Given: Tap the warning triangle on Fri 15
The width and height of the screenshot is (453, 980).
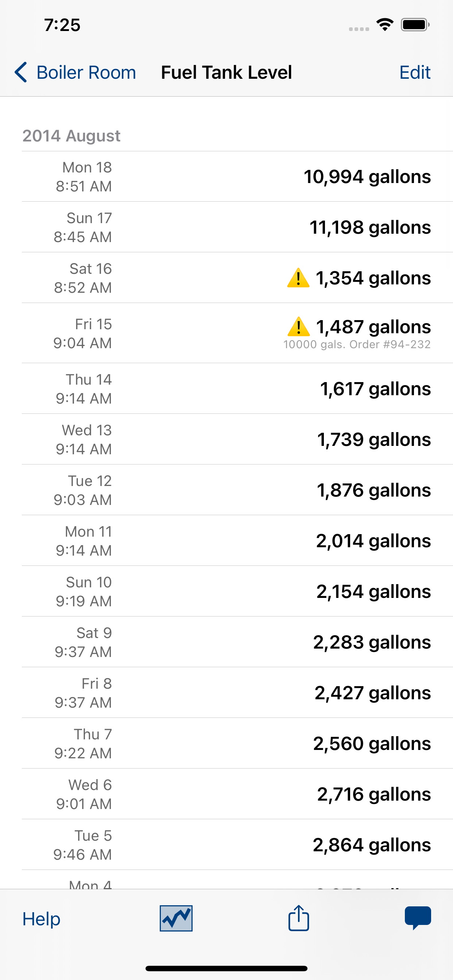Looking at the screenshot, I should click(298, 326).
